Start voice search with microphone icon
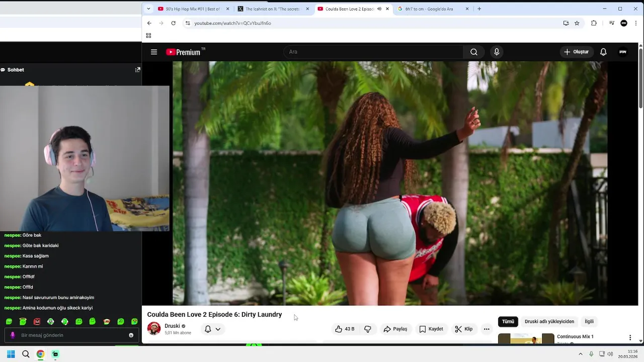644x362 pixels. pyautogui.click(x=497, y=52)
